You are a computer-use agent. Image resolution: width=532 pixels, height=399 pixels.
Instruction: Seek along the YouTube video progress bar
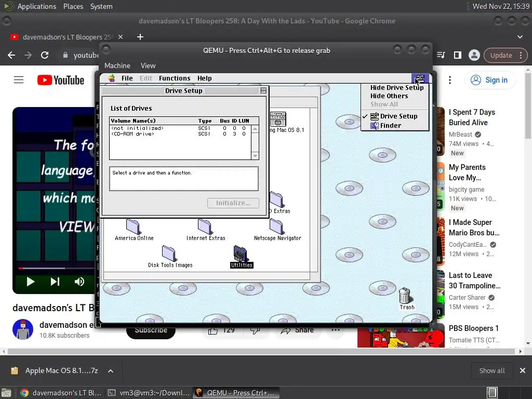point(56,268)
